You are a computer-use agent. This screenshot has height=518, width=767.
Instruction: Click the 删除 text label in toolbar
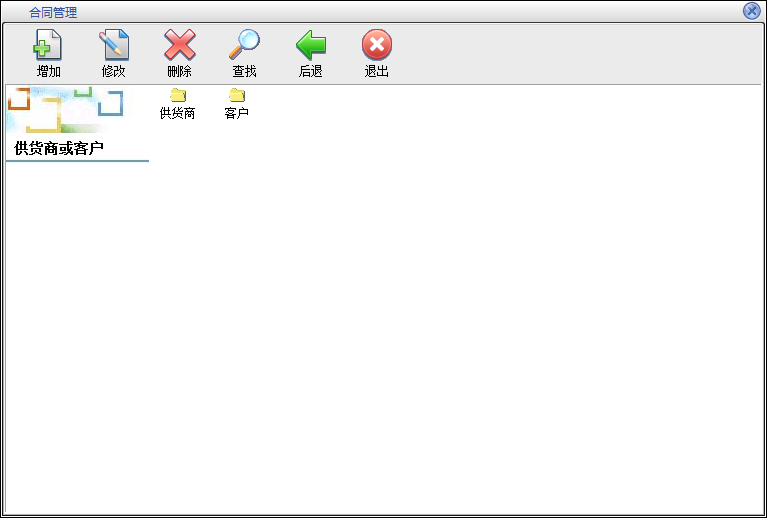click(x=179, y=72)
